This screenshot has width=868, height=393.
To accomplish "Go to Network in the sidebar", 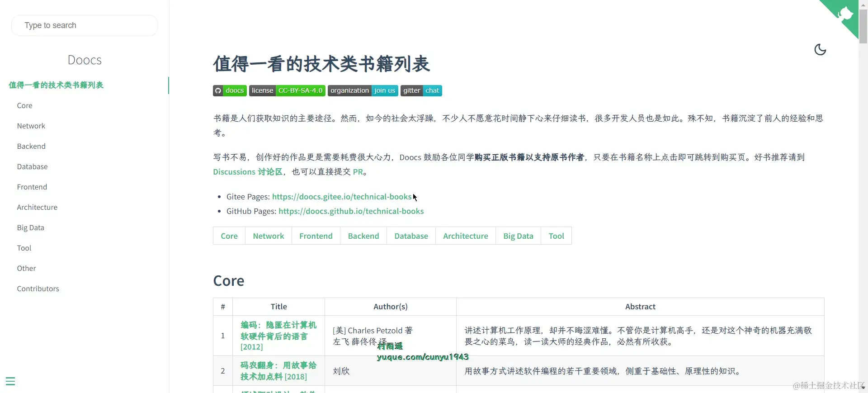I will 31,126.
